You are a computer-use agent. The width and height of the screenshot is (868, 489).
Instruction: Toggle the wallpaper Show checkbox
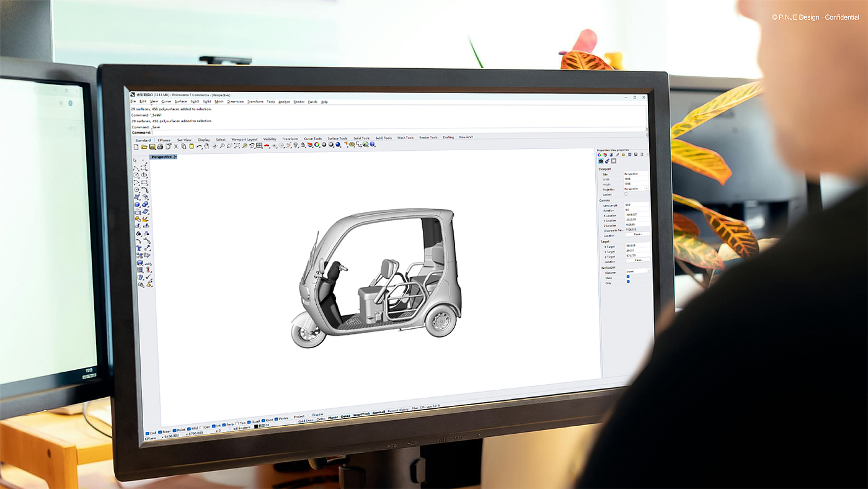click(x=628, y=277)
